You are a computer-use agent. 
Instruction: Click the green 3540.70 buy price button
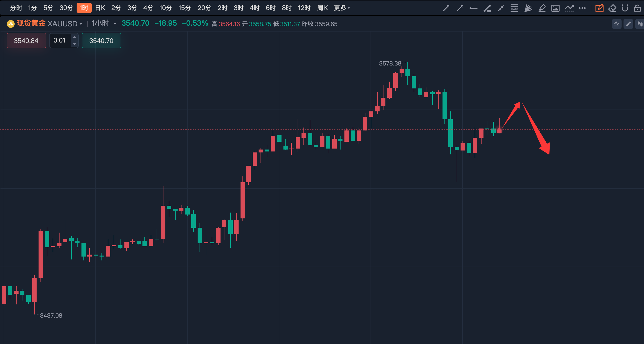point(101,41)
